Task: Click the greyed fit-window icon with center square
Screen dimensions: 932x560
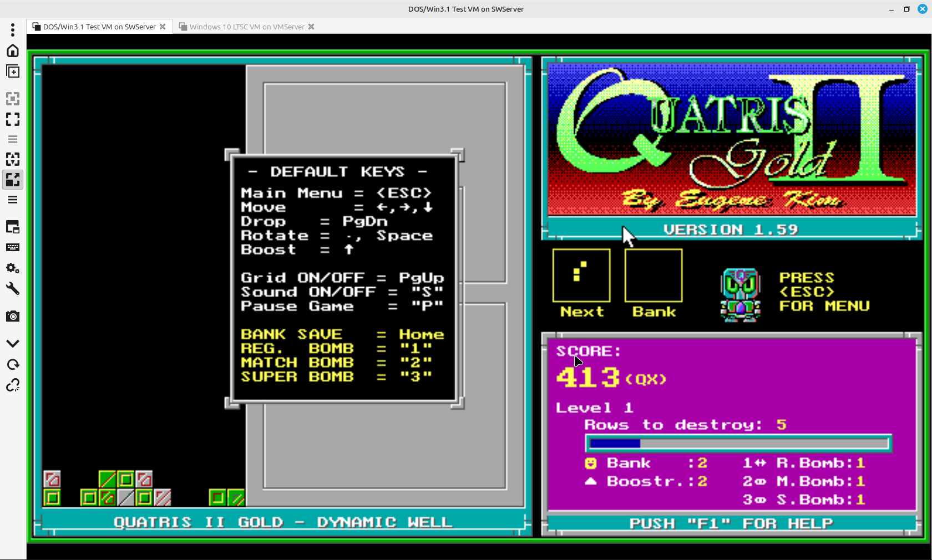Action: [x=13, y=99]
